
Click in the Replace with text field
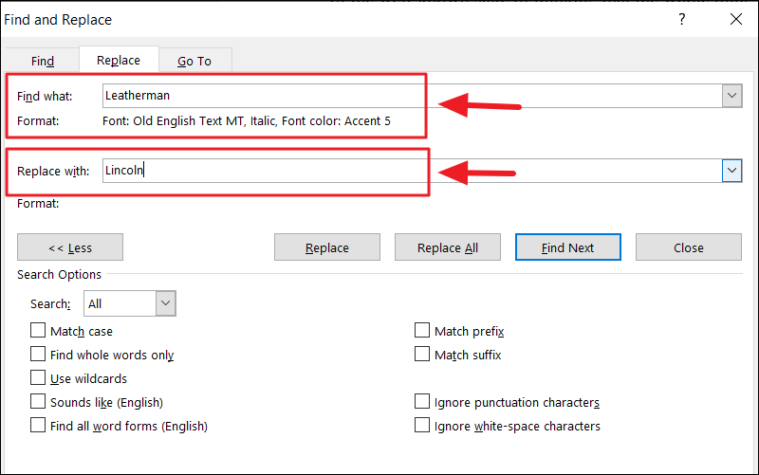pos(412,170)
